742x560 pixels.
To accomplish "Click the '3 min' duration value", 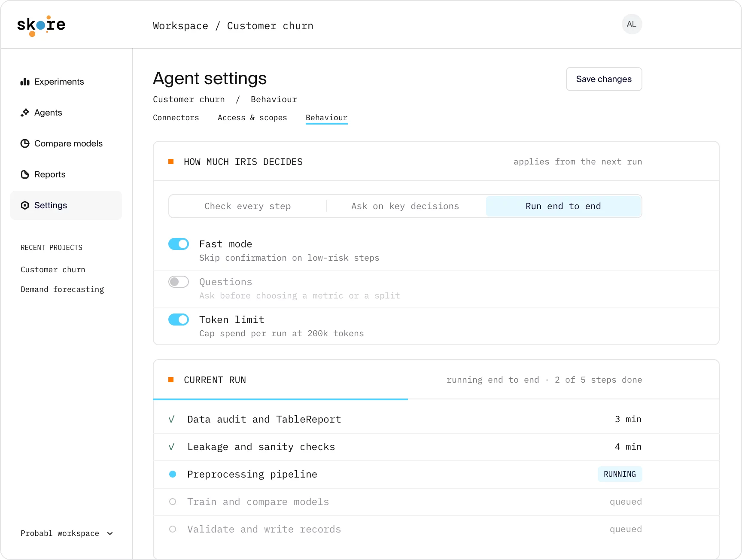I will click(628, 419).
